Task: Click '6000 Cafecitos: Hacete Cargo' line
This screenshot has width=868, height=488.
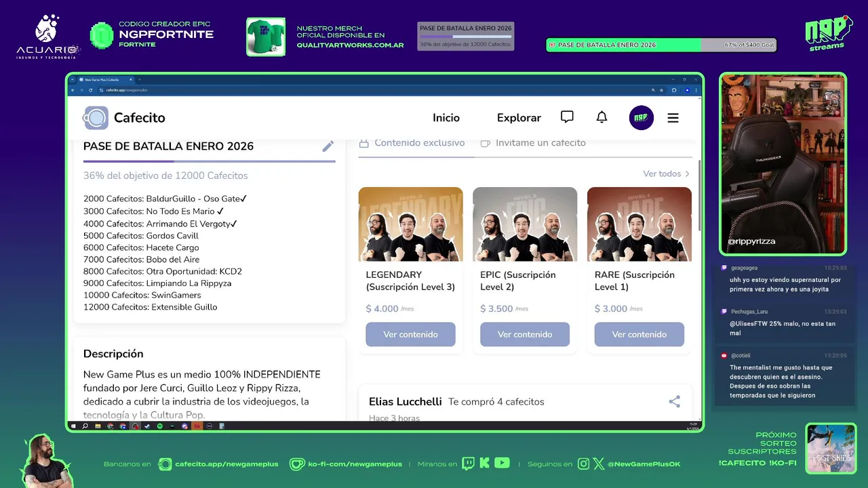Action: tap(141, 247)
